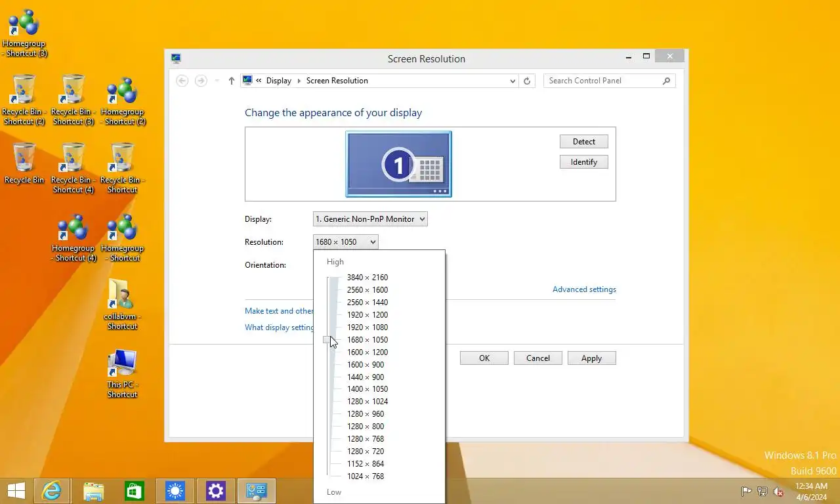The image size is (840, 504).
Task: Launch Internet Explorer from the taskbar
Action: click(51, 491)
